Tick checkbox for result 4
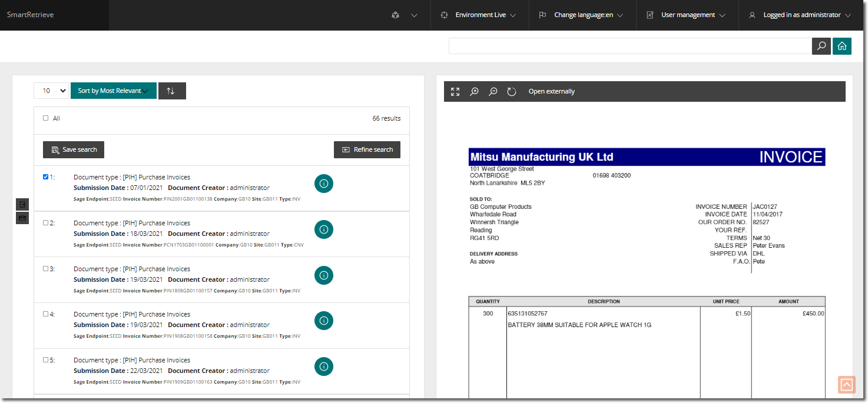The image size is (868, 403). 46,314
